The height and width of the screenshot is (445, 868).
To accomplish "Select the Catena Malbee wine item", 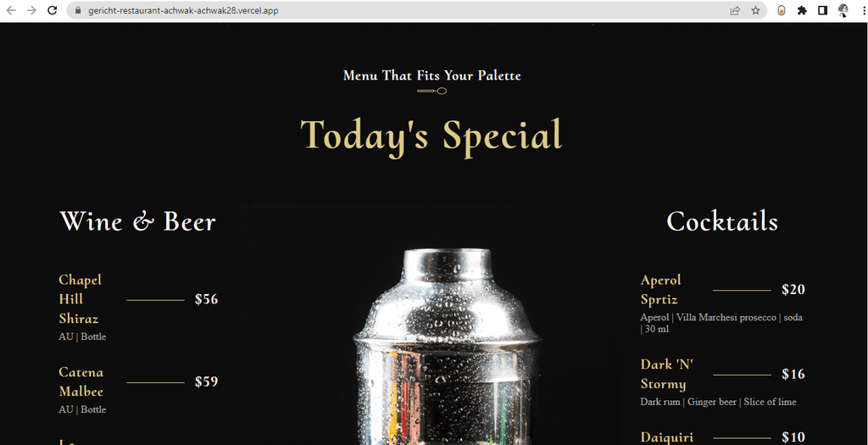I will pos(138,390).
